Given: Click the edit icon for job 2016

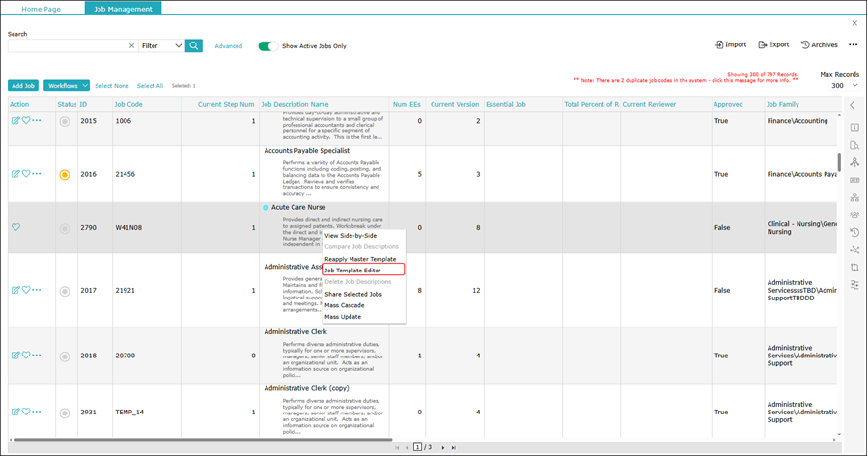Looking at the screenshot, I should 15,174.
